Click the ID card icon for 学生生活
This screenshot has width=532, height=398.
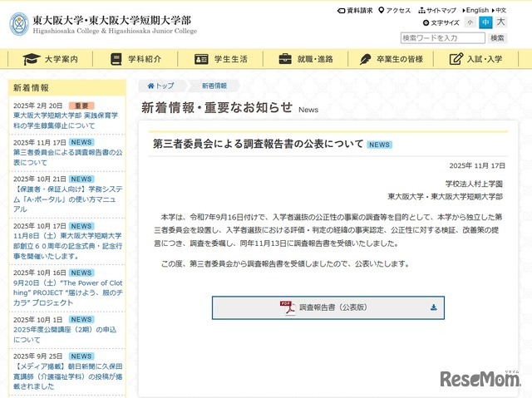pyautogui.click(x=201, y=59)
